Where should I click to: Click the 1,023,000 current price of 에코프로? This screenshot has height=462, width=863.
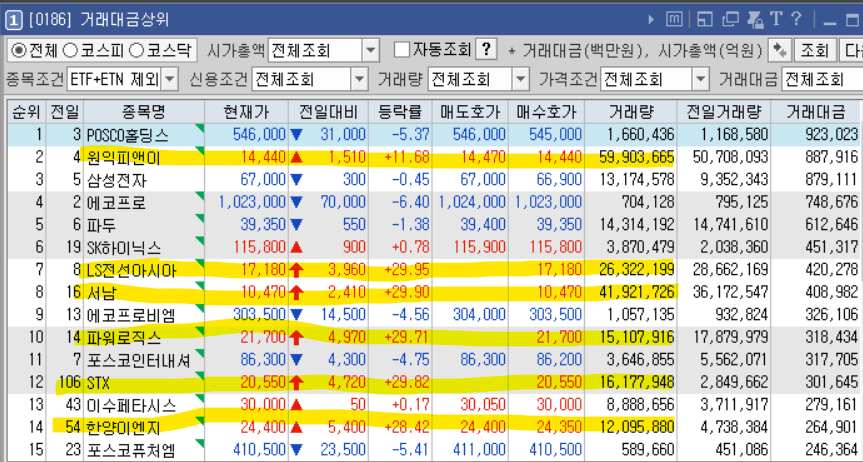[x=252, y=202]
